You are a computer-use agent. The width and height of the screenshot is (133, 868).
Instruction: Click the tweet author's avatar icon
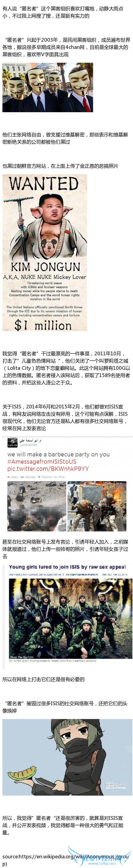click(12, 442)
